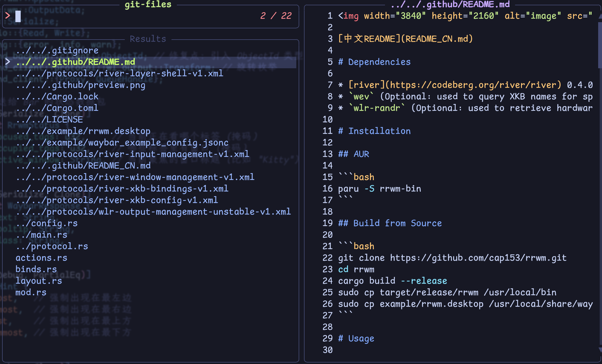Click the rrwm.git GitHub clone URL
Image resolution: width=602 pixels, height=364 pixels.
click(478, 258)
